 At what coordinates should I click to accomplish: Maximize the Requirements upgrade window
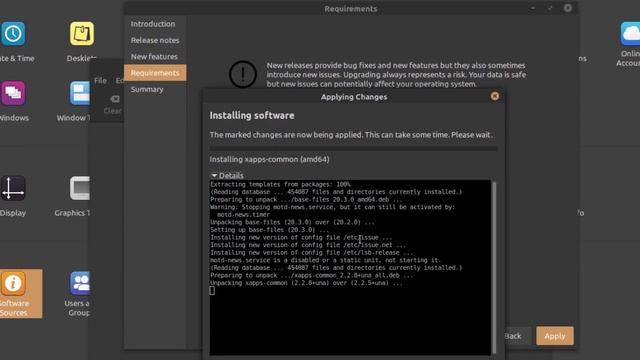[550, 8]
